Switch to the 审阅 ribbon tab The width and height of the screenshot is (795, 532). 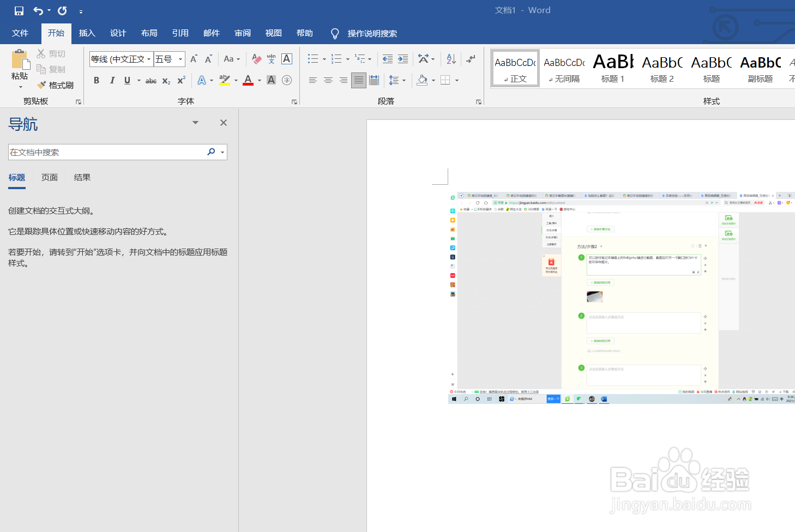pyautogui.click(x=243, y=33)
